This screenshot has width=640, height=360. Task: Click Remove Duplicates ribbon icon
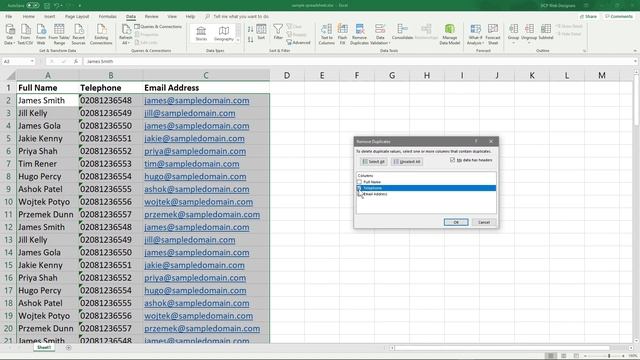tap(360, 34)
